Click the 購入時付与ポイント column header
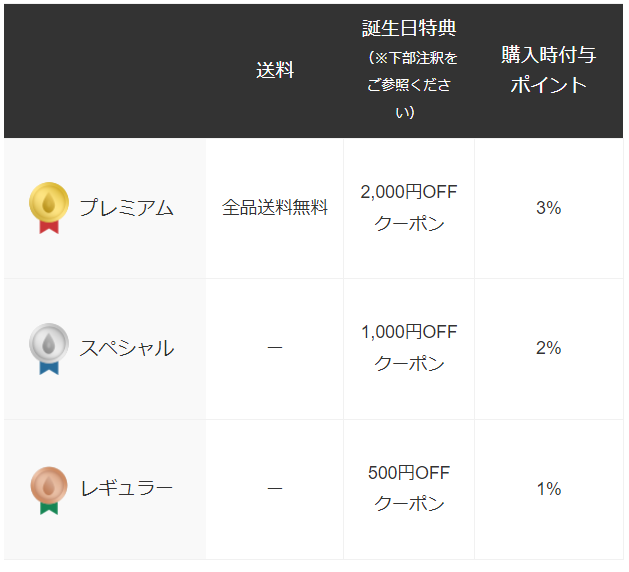The height and width of the screenshot is (572, 629). [x=549, y=70]
